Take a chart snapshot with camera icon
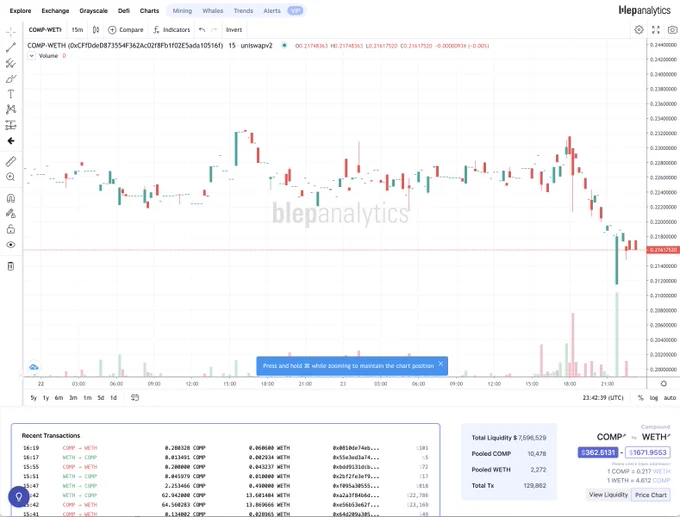 point(673,29)
